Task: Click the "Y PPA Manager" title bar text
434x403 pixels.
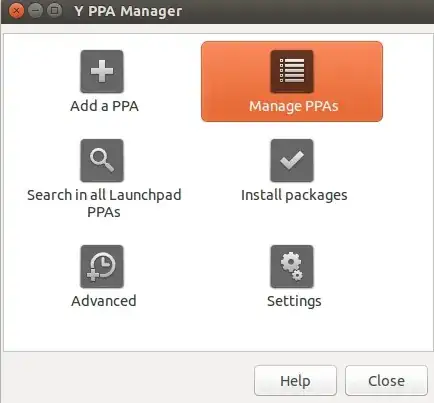Action: click(128, 11)
